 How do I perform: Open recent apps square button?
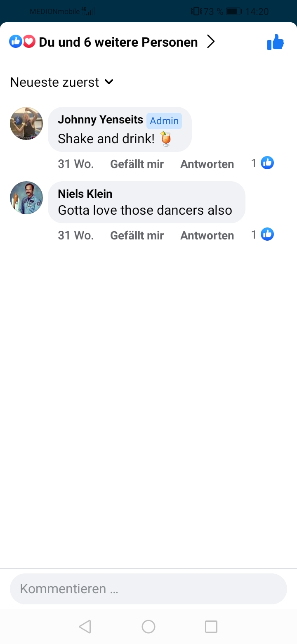coord(211,627)
